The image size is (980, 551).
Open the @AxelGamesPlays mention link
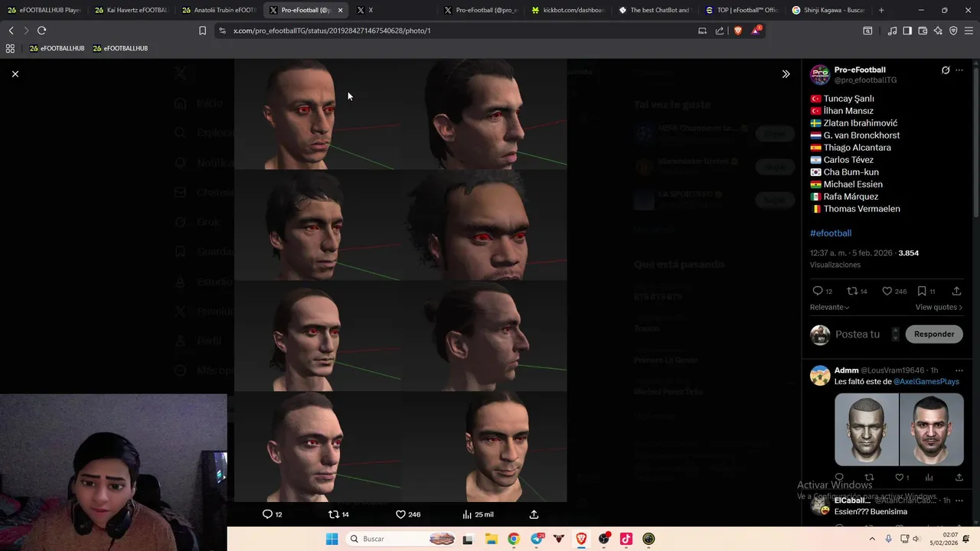[x=926, y=381]
